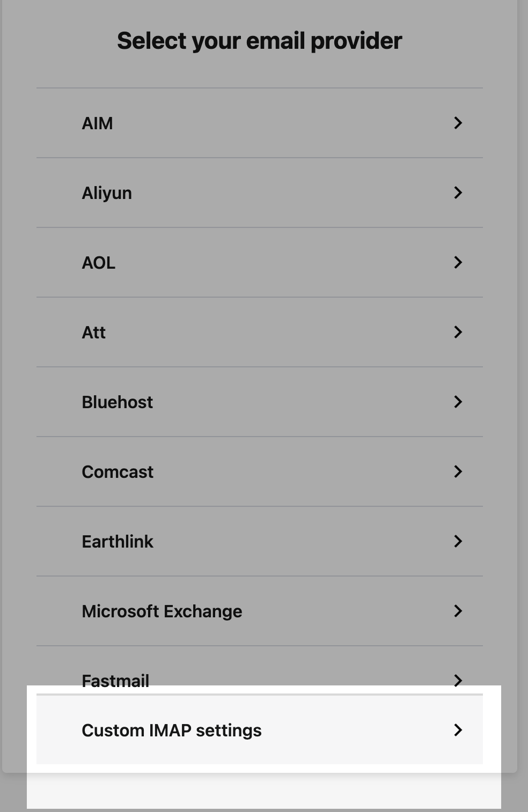Select the Microsoft Exchange provider label
The image size is (528, 812).
[x=162, y=611]
